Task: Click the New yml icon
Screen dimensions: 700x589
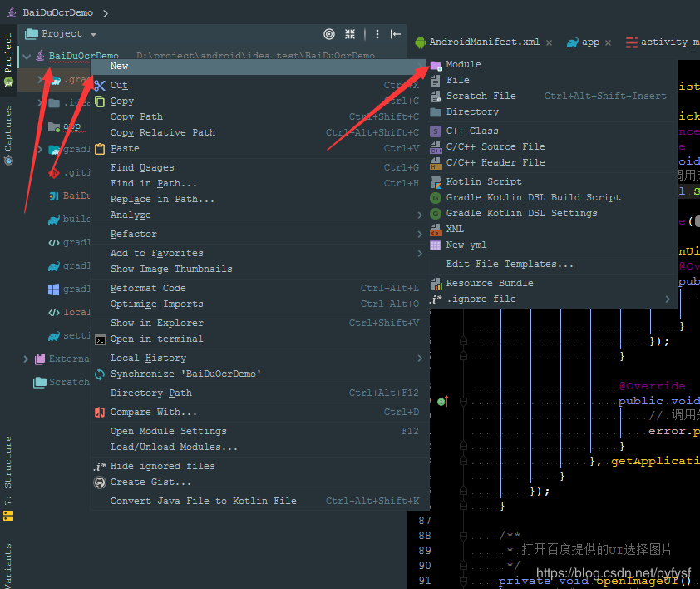Action: [436, 245]
